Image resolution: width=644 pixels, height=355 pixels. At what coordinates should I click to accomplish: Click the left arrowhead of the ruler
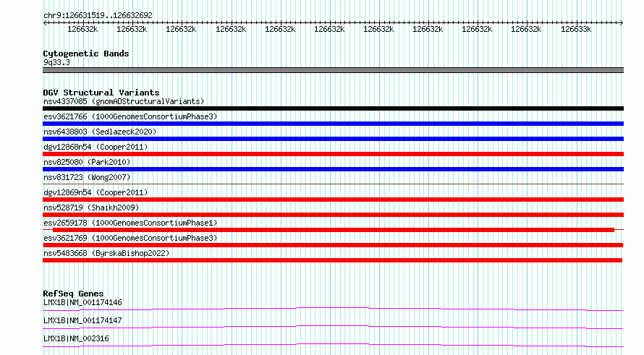[x=45, y=22]
